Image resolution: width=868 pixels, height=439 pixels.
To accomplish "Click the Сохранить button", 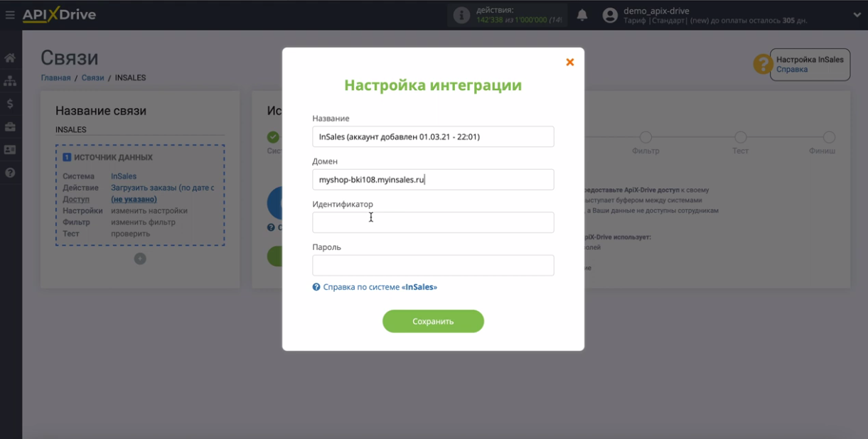I will tap(433, 321).
